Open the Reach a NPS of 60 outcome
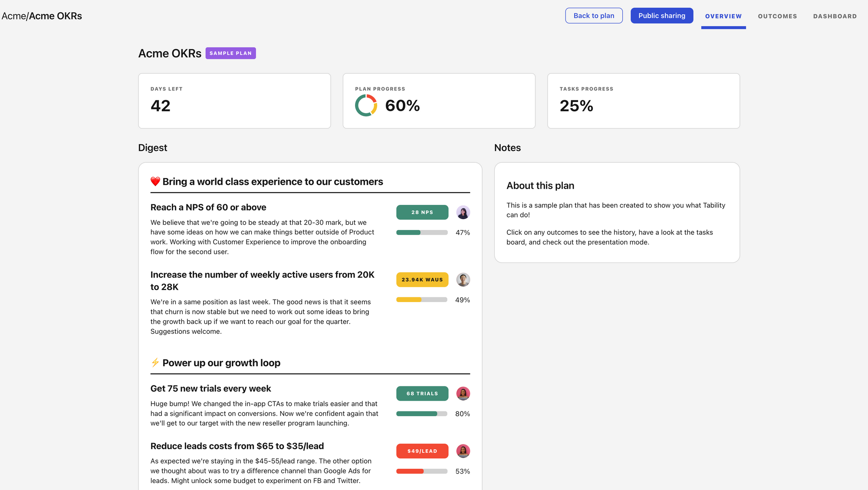Screen dimensions: 868x490 pos(208,207)
